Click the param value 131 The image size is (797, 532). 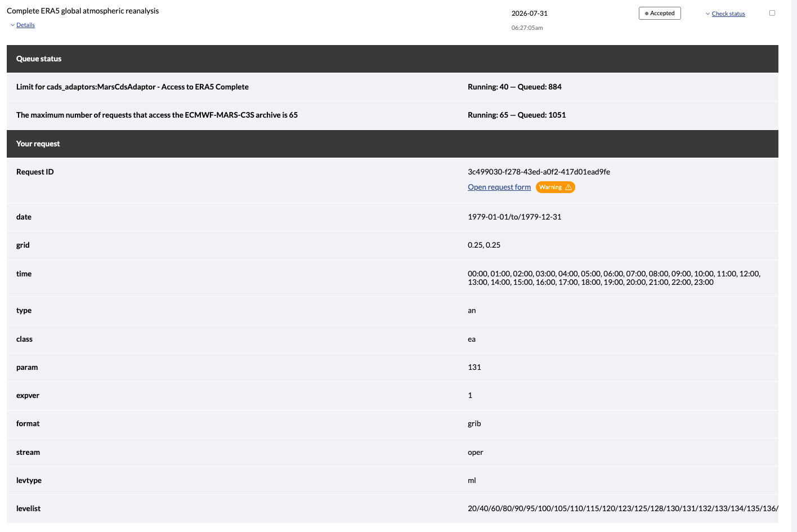474,367
